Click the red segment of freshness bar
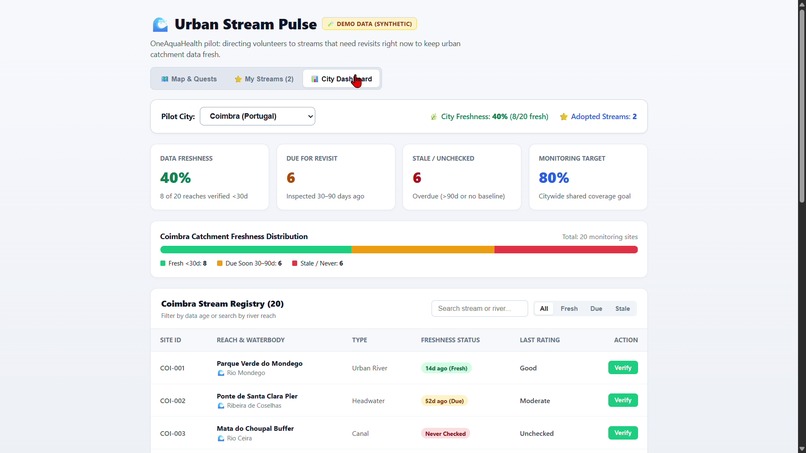This screenshot has width=806, height=453. pos(566,249)
